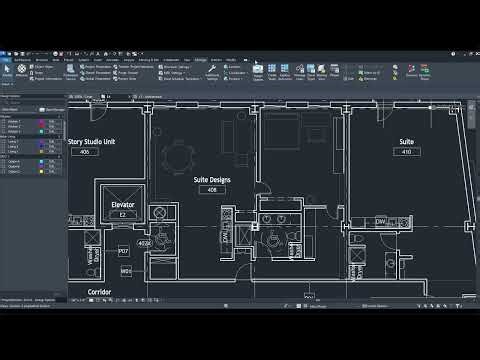Image resolution: width=480 pixels, height=360 pixels.
Task: Click Transfer Project Standards
Action: pyautogui.click(x=133, y=67)
